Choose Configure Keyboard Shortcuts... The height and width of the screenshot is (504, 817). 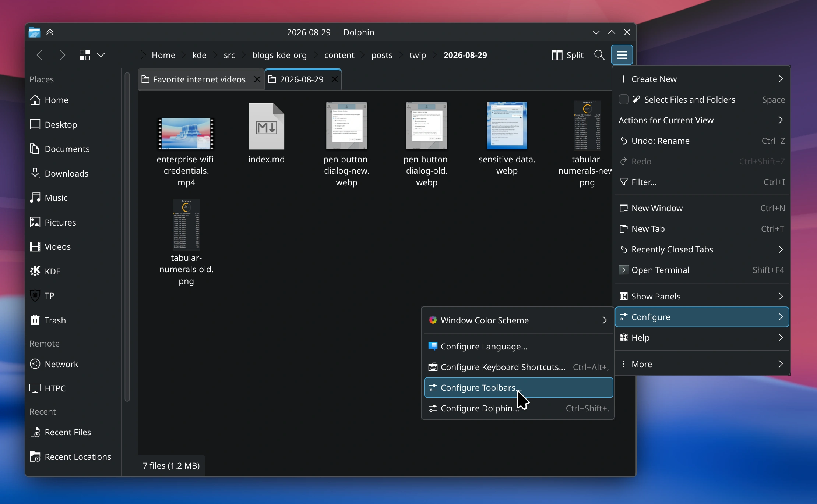coord(518,367)
